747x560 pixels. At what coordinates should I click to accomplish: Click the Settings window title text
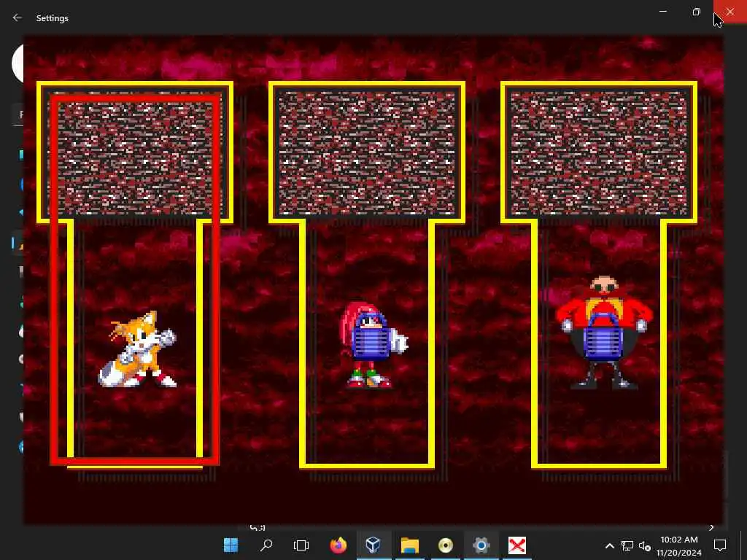point(53,18)
